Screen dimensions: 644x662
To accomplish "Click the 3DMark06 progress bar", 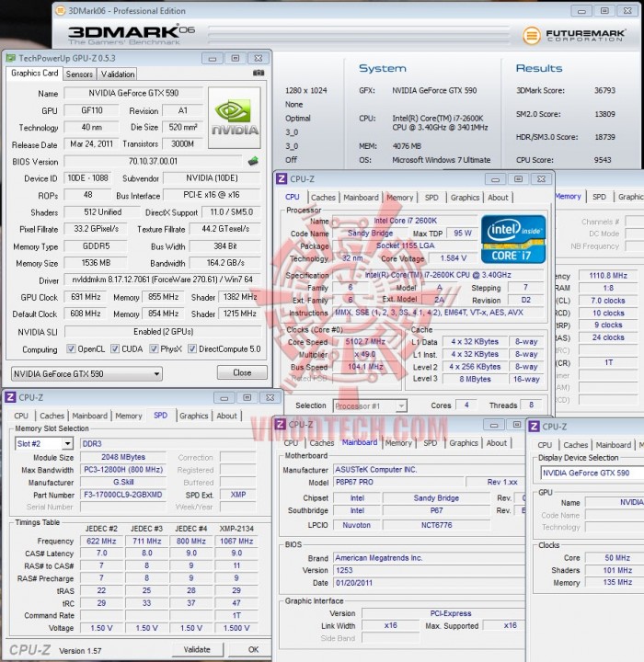I will [359, 36].
